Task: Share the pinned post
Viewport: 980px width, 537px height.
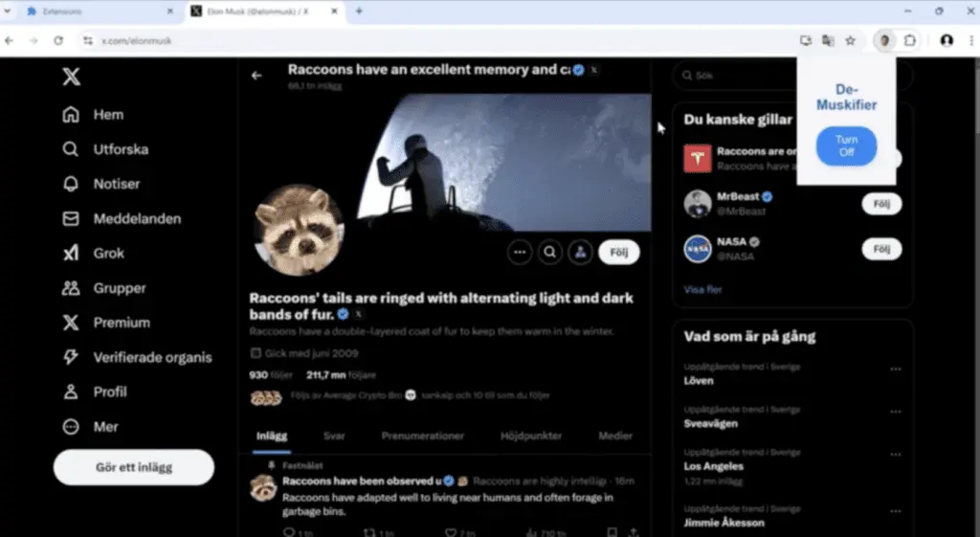Action: click(x=634, y=532)
